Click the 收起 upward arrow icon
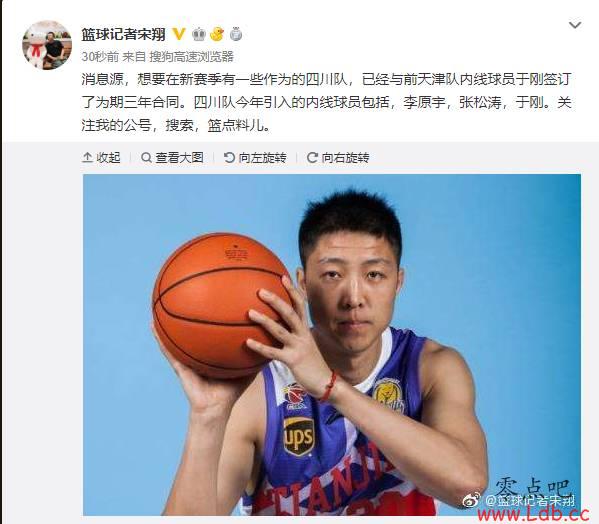 click(x=87, y=157)
